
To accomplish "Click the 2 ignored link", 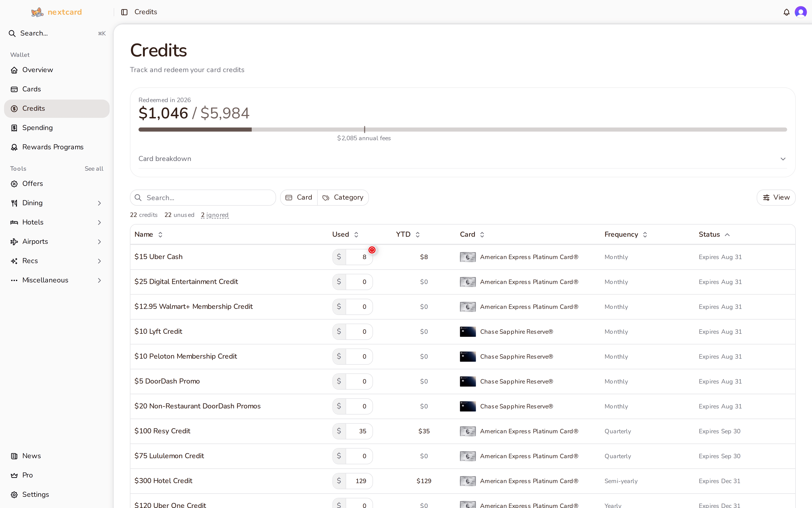I will coord(215,215).
